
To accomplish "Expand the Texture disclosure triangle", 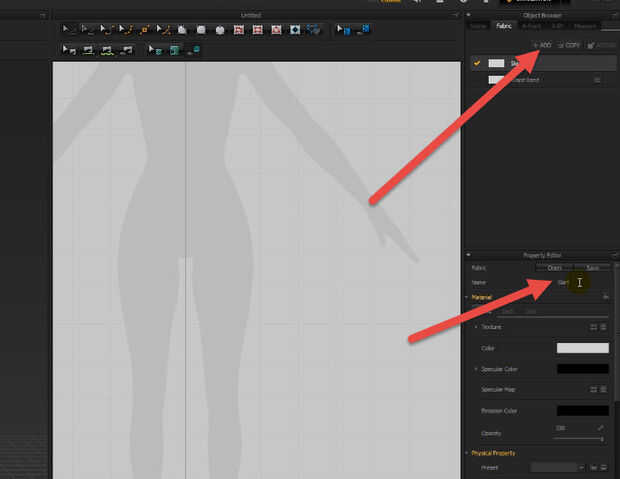I will (x=476, y=327).
